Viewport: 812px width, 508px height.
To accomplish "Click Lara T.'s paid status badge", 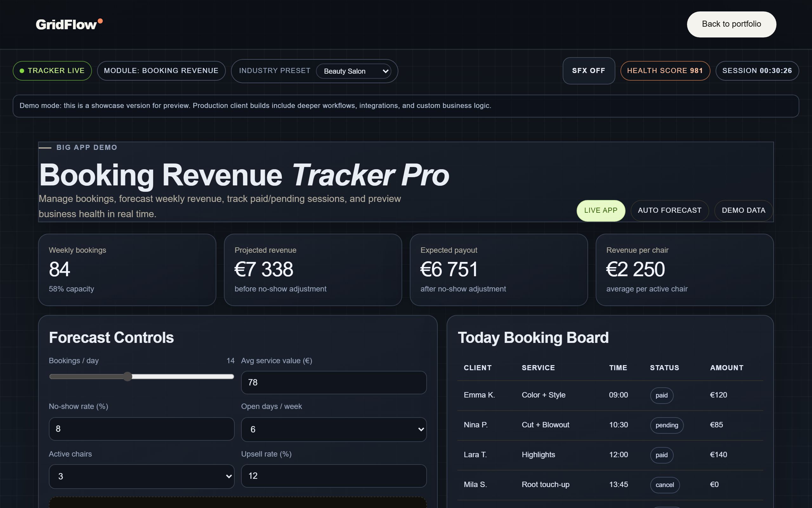I will [x=661, y=455].
